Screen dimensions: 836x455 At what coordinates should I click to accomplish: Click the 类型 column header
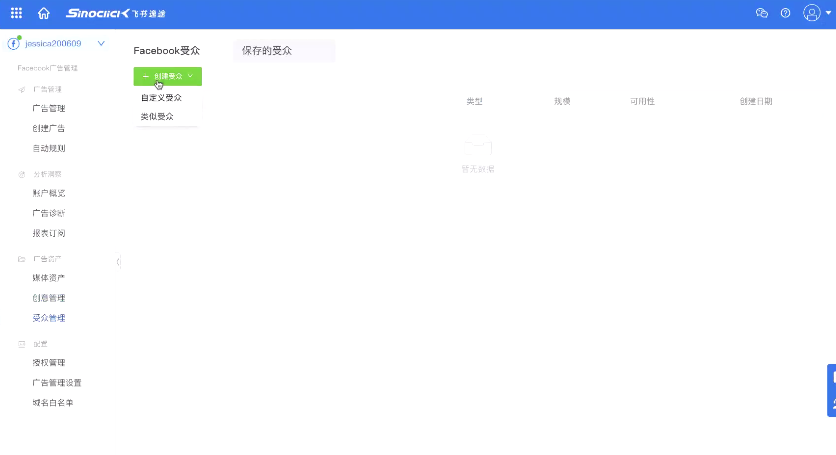pos(474,101)
